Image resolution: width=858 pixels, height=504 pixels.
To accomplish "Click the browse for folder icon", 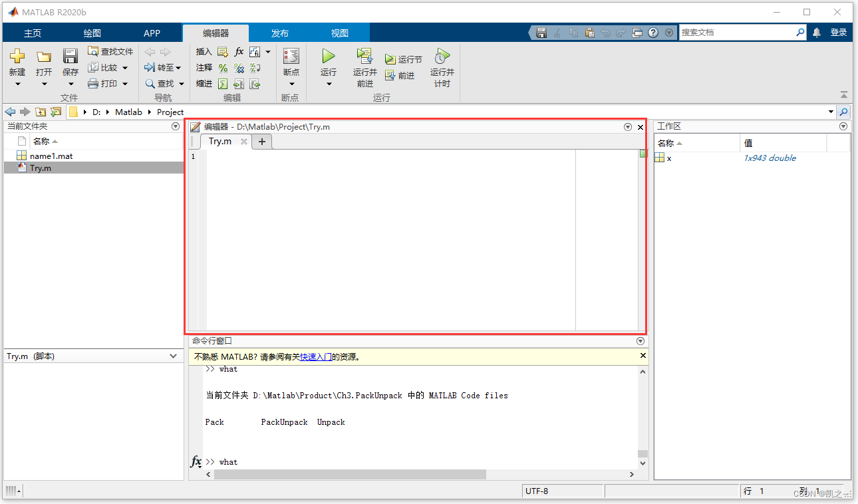I will (56, 112).
